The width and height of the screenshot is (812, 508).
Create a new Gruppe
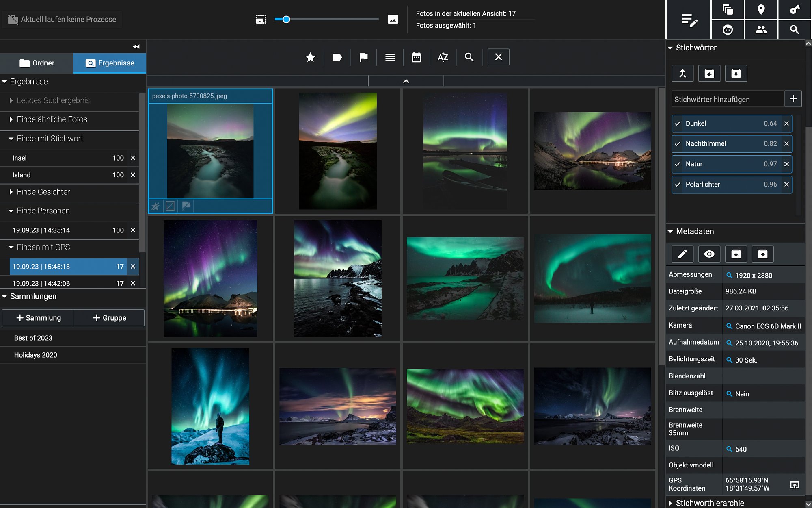[109, 318]
